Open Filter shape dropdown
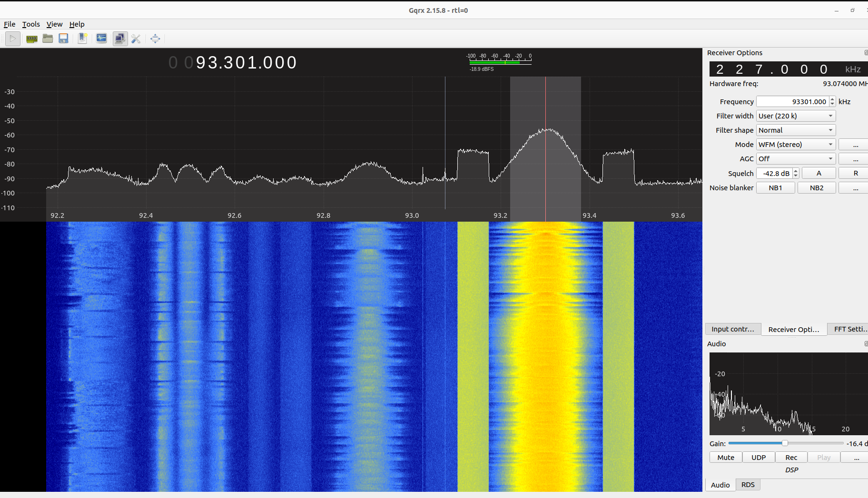The image size is (868, 498). pos(796,130)
